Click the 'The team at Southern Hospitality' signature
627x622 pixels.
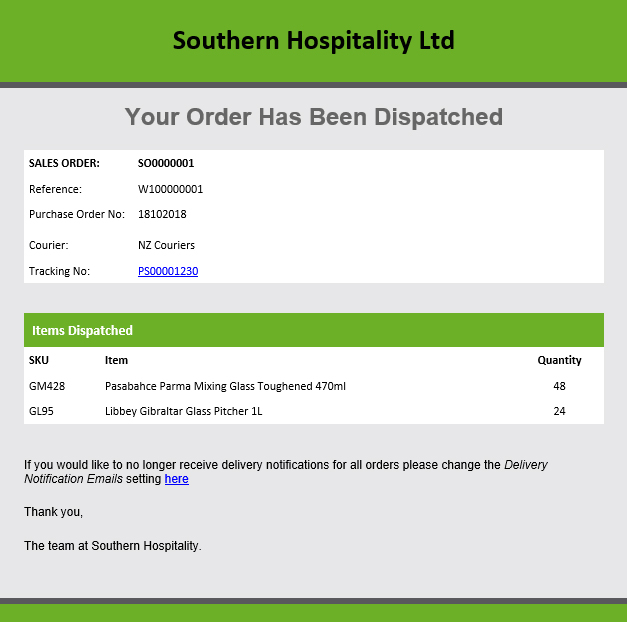(x=112, y=546)
